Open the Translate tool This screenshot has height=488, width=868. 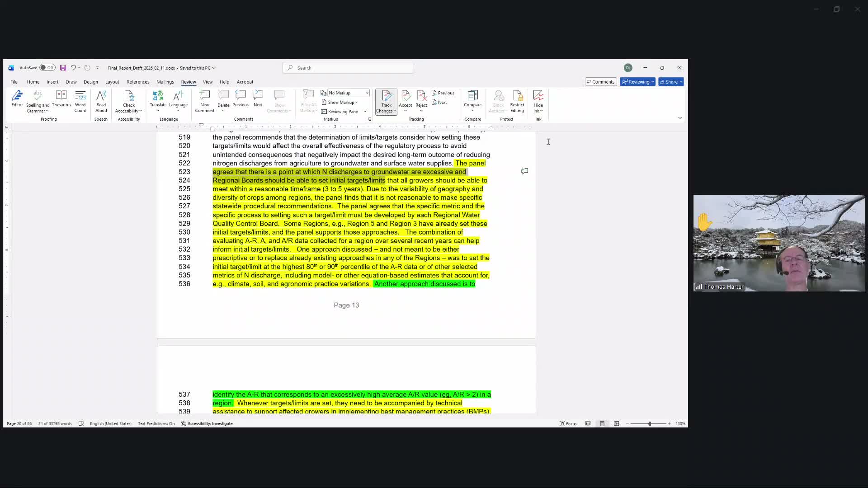158,99
